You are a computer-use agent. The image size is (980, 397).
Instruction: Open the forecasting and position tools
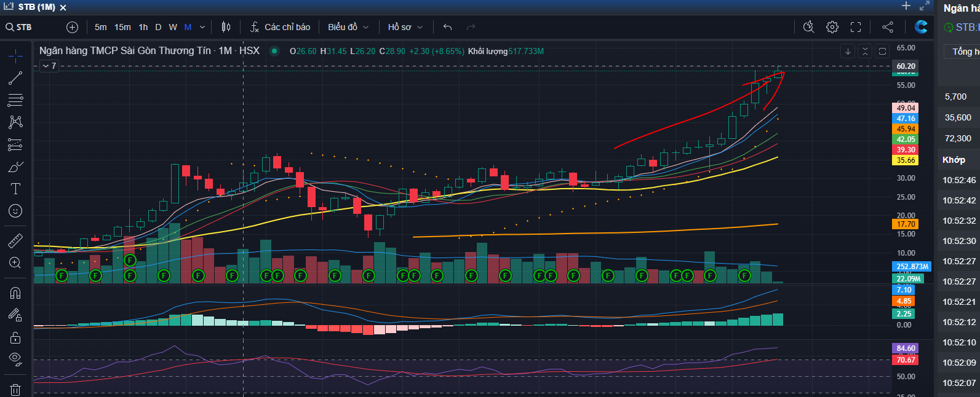(15, 144)
